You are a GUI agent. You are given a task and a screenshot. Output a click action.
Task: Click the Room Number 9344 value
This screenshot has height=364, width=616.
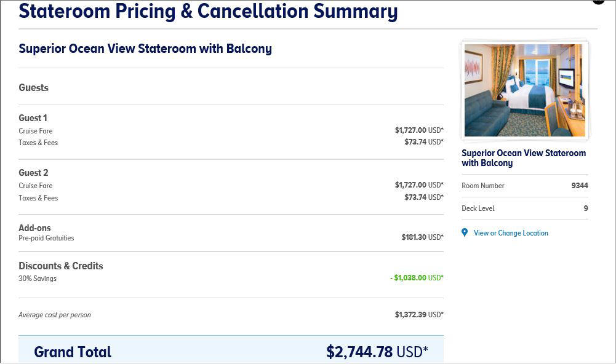tap(580, 185)
